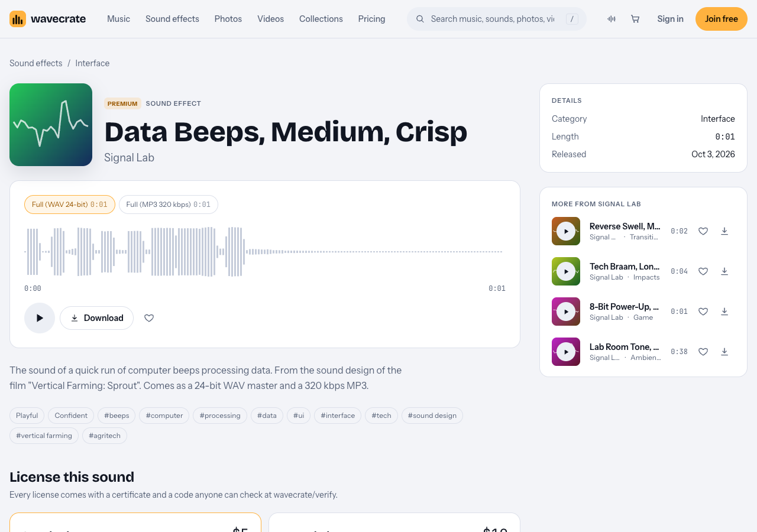The image size is (757, 532).
Task: Go to Interface breadcrumb
Action: point(92,63)
